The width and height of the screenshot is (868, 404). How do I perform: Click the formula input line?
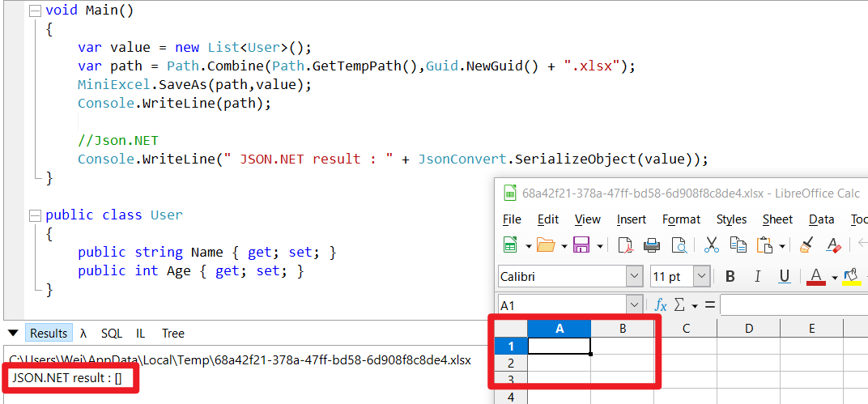[x=794, y=305]
